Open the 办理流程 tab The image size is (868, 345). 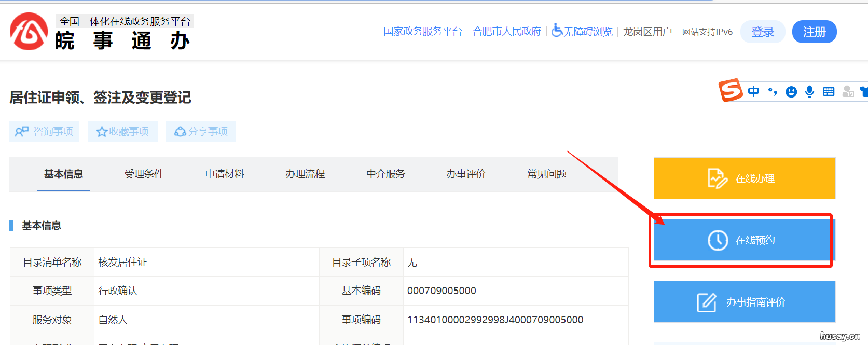[x=305, y=174]
